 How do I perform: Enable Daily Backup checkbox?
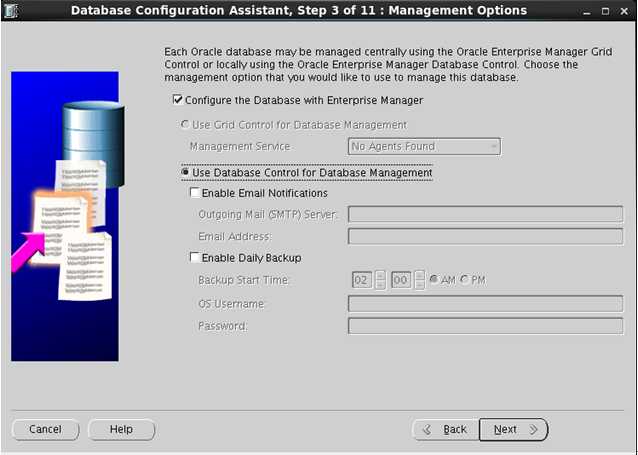[x=195, y=257]
